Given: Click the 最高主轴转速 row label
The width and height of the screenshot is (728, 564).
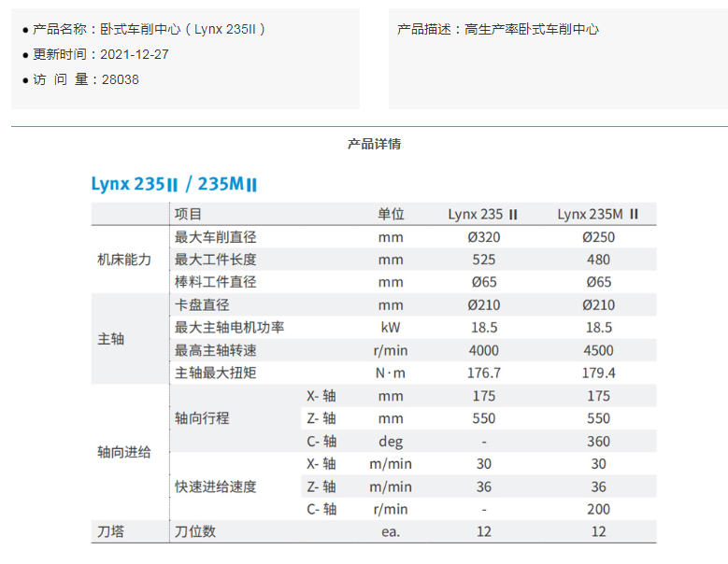Looking at the screenshot, I should (x=216, y=350).
